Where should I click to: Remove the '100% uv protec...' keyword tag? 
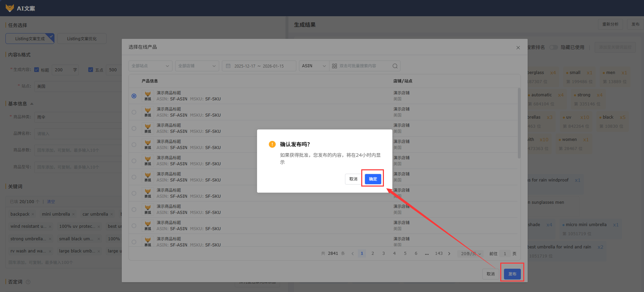click(x=99, y=226)
